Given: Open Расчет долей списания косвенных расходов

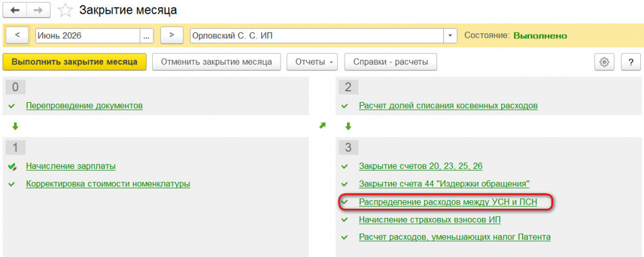Looking at the screenshot, I should click(x=448, y=106).
